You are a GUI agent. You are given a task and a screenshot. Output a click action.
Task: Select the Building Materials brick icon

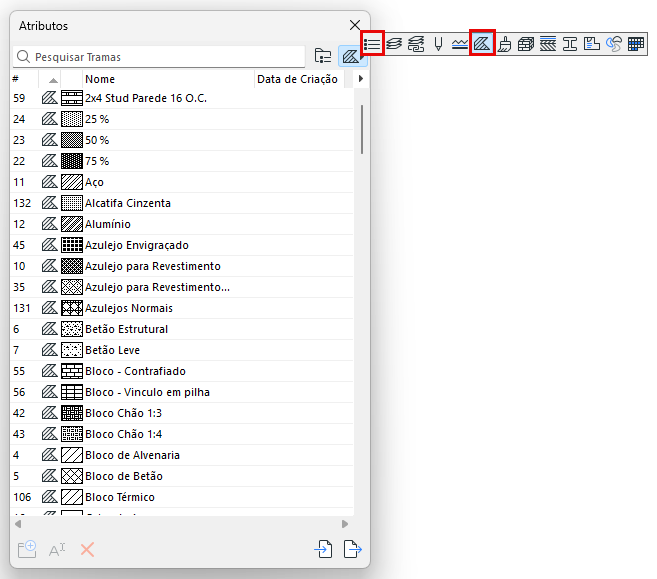coord(526,44)
